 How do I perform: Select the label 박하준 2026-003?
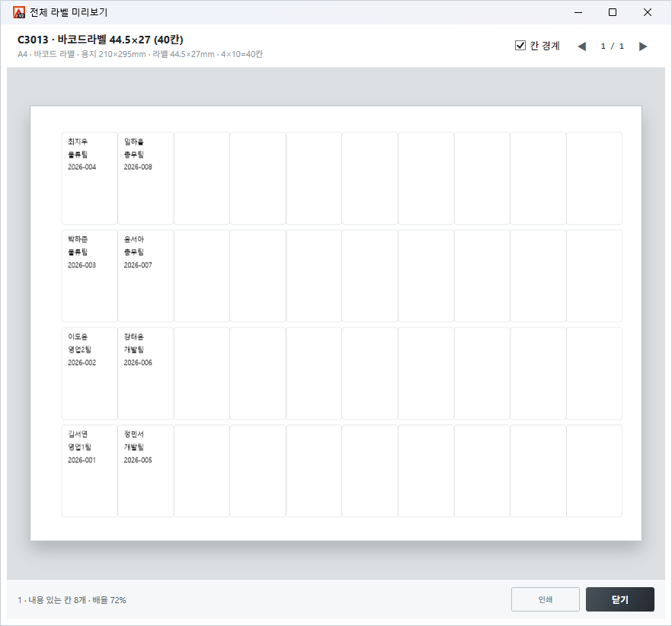tap(90, 276)
